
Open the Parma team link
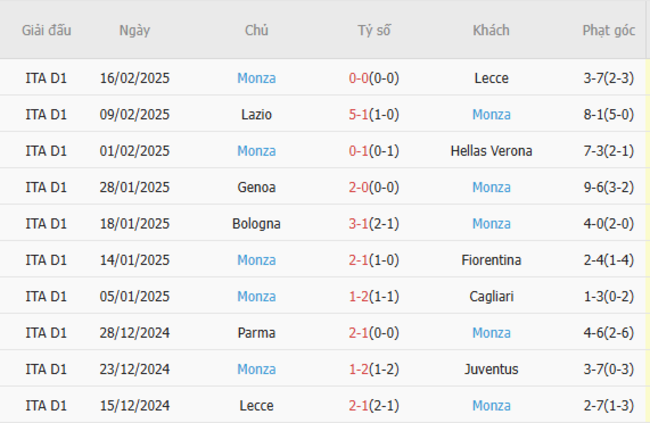click(256, 332)
